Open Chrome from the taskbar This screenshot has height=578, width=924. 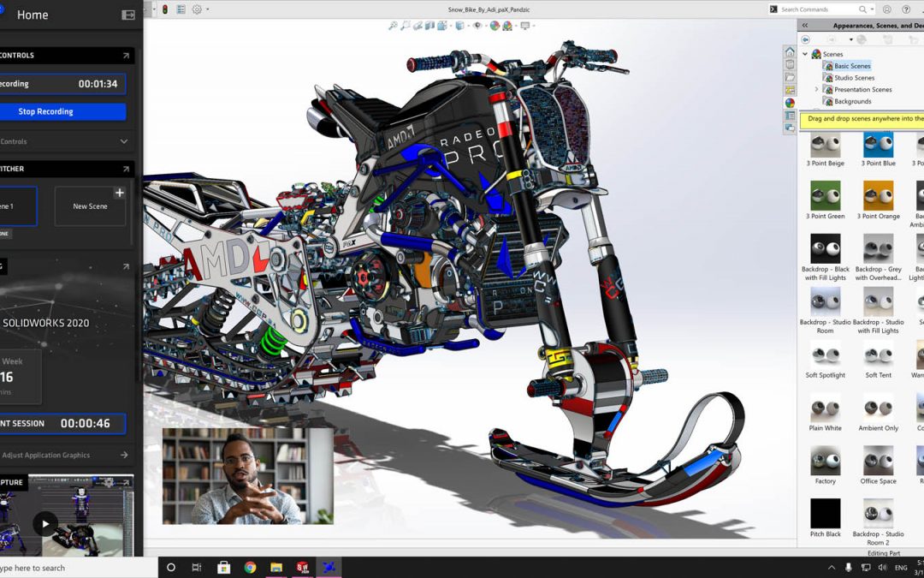pyautogui.click(x=250, y=568)
